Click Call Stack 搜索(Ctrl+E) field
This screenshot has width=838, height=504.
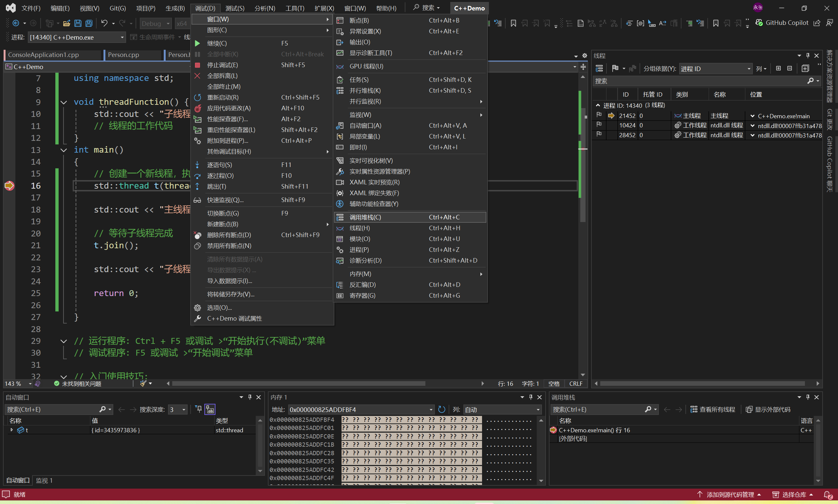598,410
